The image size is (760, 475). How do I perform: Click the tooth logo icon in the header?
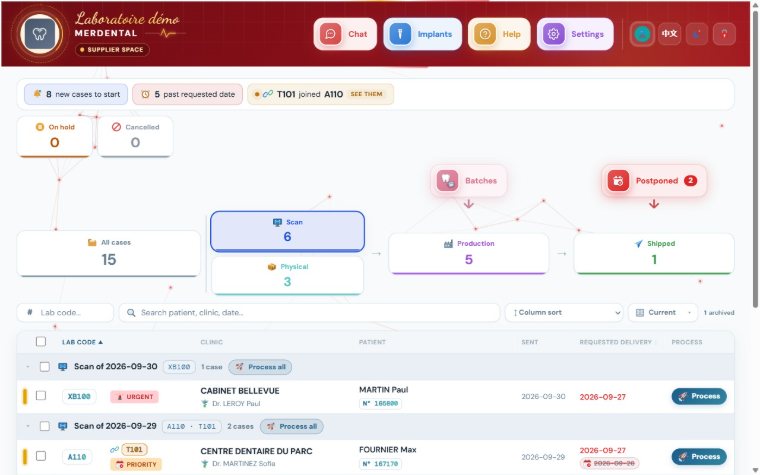40,34
